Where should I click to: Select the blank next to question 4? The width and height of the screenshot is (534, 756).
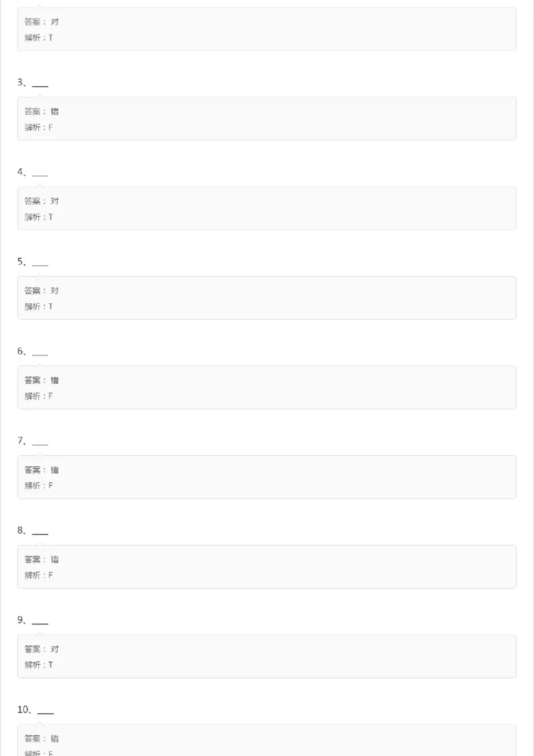point(40,174)
